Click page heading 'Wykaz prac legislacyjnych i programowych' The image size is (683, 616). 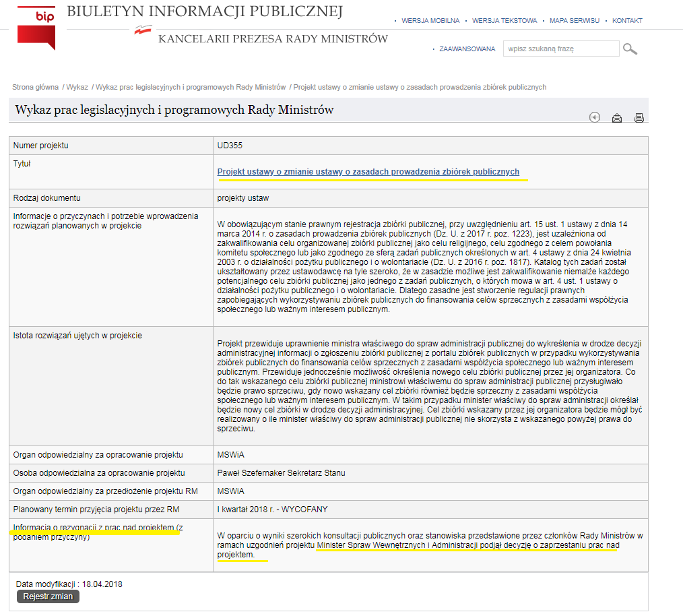174,110
